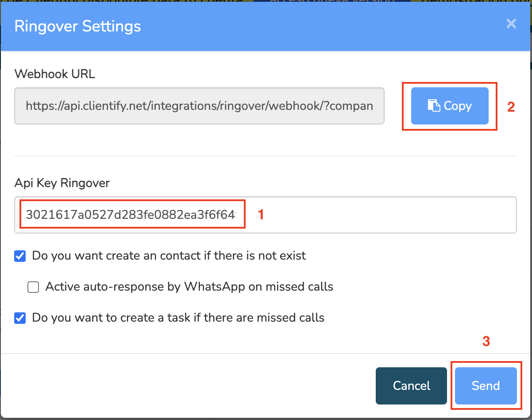Viewport: 532px width, 420px height.
Task: Select the Webhook URL read-only field
Action: pyautogui.click(x=200, y=106)
